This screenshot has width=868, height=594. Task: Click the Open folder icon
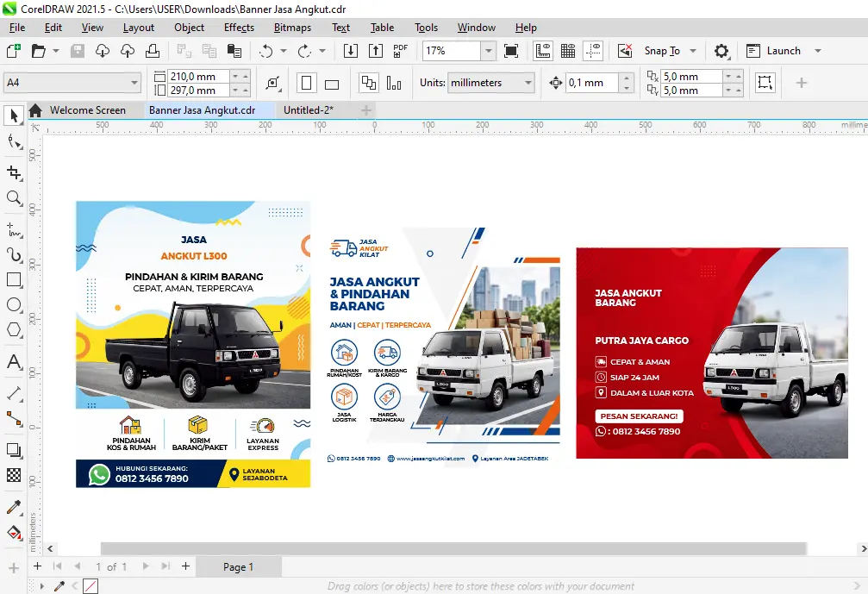(38, 51)
